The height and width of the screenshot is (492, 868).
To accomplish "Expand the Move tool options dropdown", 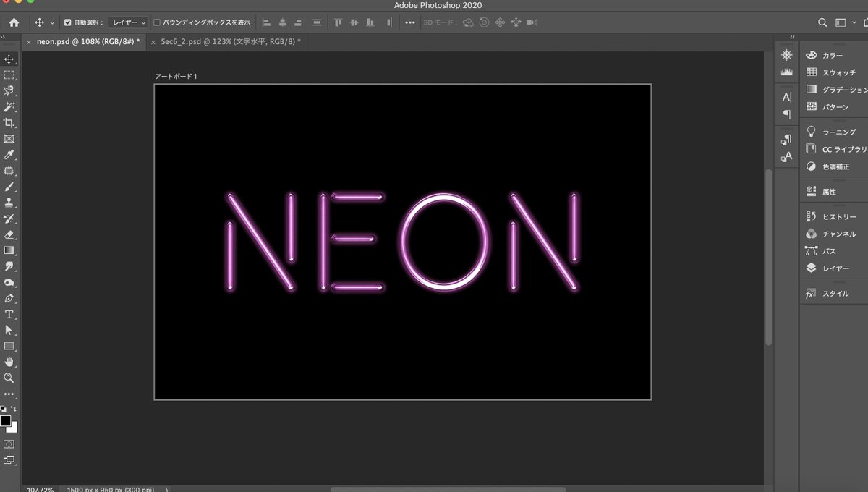I will click(51, 22).
